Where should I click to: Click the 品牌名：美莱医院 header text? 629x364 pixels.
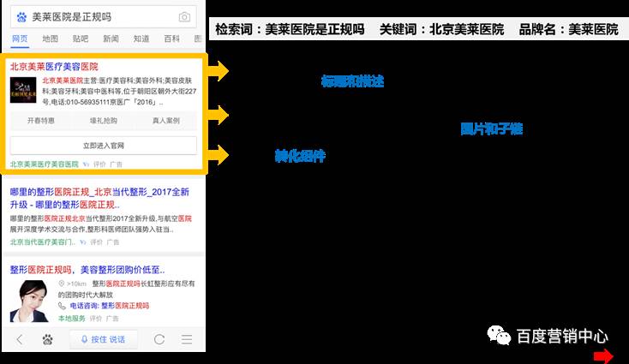(569, 29)
